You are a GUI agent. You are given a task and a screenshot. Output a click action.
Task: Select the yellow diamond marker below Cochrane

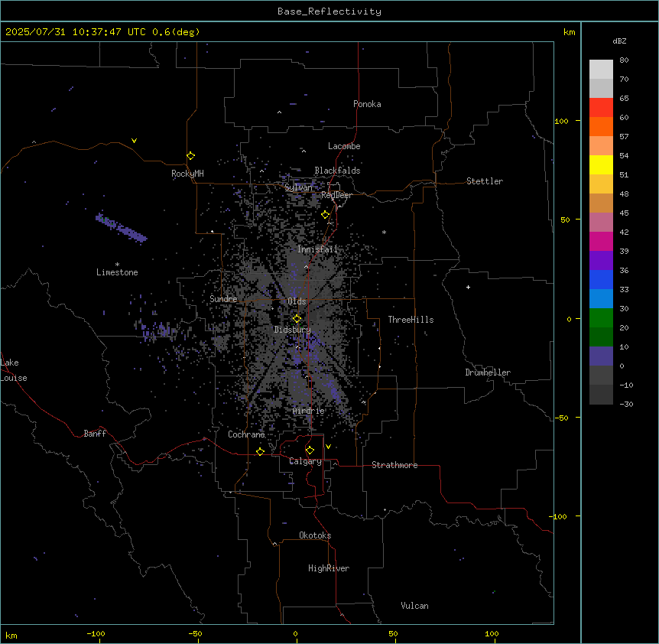(x=261, y=451)
